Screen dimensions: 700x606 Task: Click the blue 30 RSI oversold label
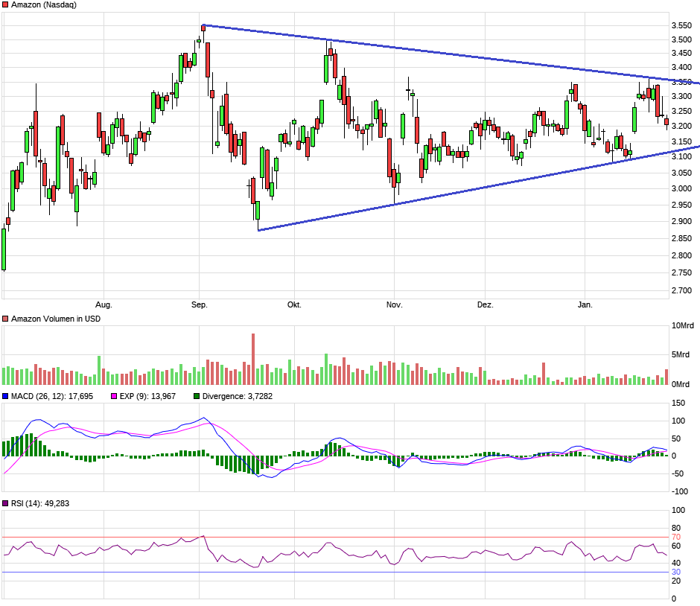point(676,572)
